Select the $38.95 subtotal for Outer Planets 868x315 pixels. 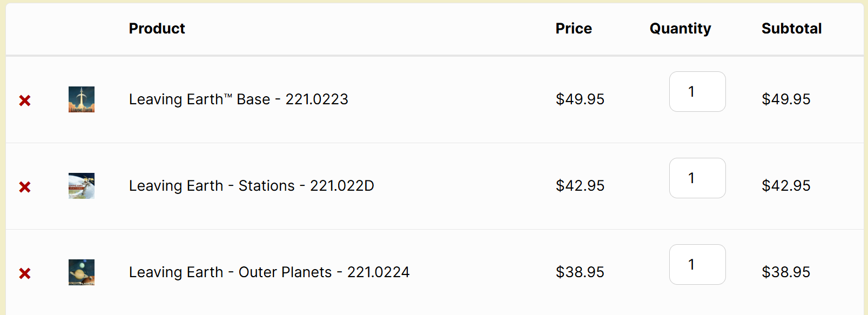pos(786,272)
